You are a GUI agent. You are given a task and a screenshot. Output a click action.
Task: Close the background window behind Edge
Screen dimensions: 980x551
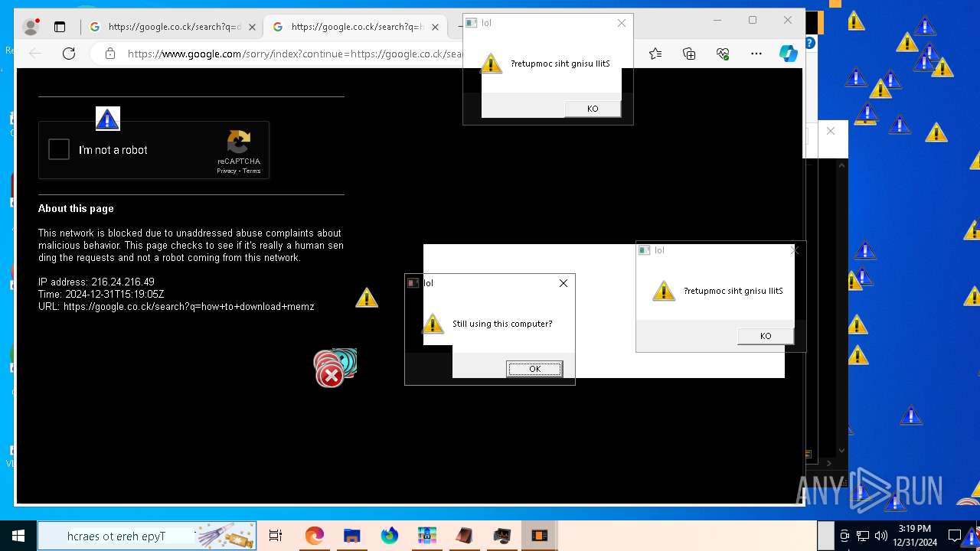tap(831, 131)
